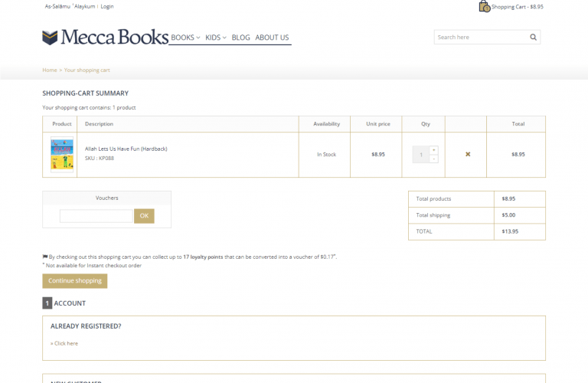Screen dimensions: 588x383
Task: Go to Home breadcrumb
Action: (50, 70)
